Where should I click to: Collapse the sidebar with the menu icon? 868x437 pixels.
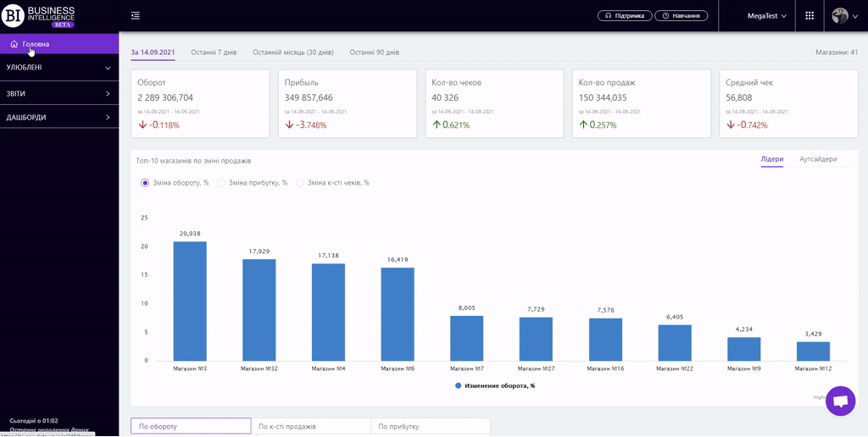[136, 16]
